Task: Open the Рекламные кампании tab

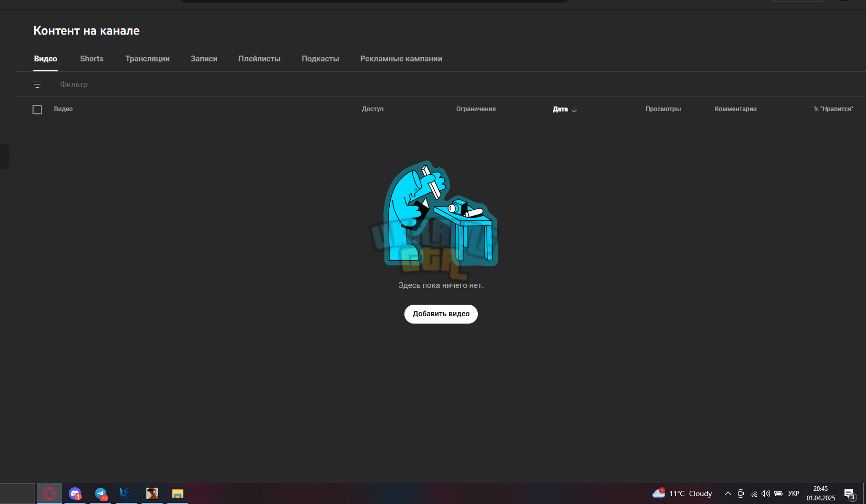Action: pos(401,59)
